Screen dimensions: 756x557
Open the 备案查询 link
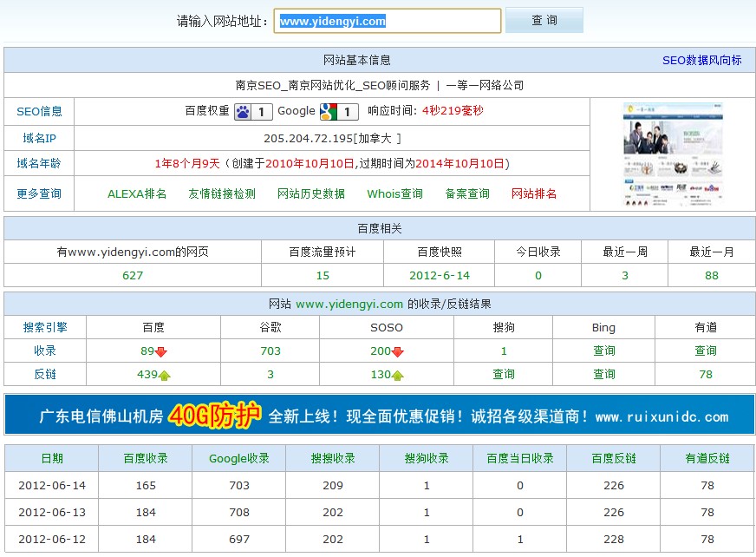point(467,194)
